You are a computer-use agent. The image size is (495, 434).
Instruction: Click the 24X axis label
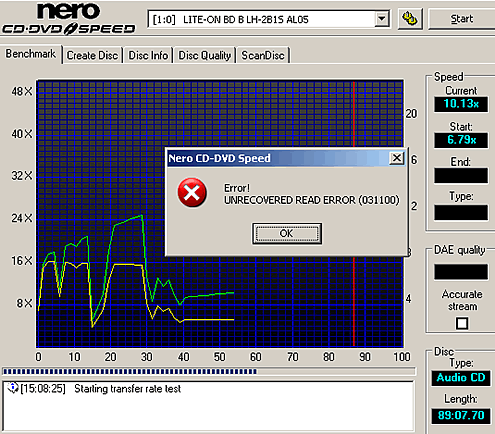(22, 218)
